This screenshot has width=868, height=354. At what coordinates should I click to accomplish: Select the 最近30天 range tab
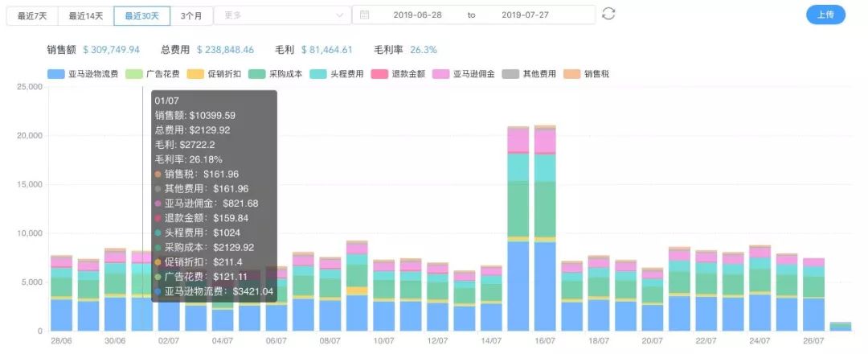tap(142, 15)
